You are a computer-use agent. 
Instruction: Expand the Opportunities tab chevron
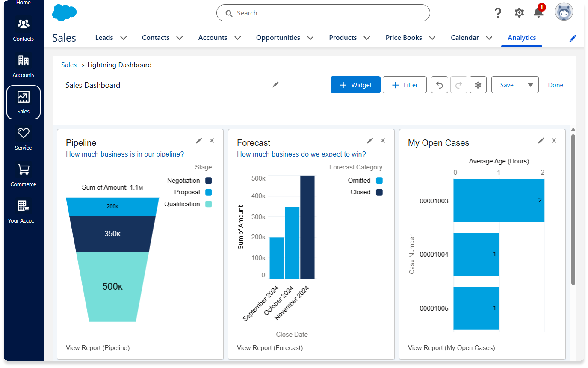(310, 38)
